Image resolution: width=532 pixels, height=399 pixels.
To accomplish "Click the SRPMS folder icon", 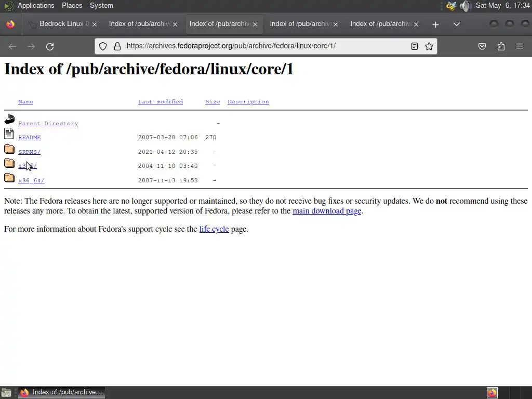I will (9, 149).
